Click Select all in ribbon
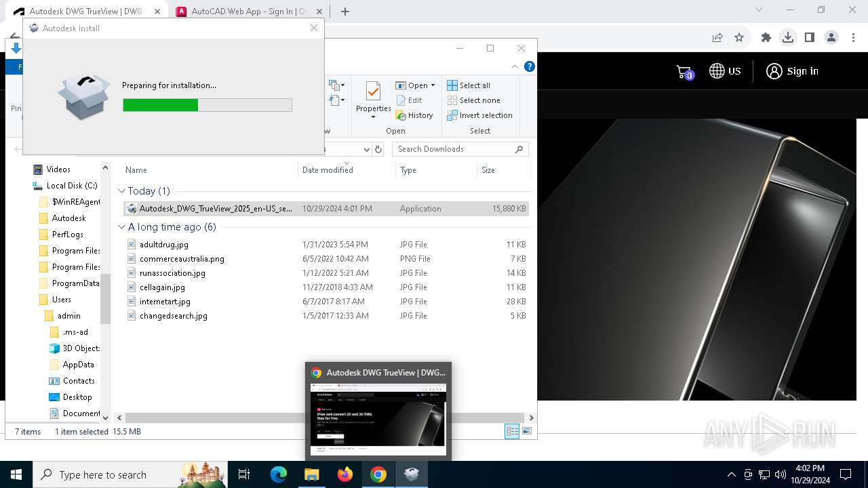 pos(469,85)
